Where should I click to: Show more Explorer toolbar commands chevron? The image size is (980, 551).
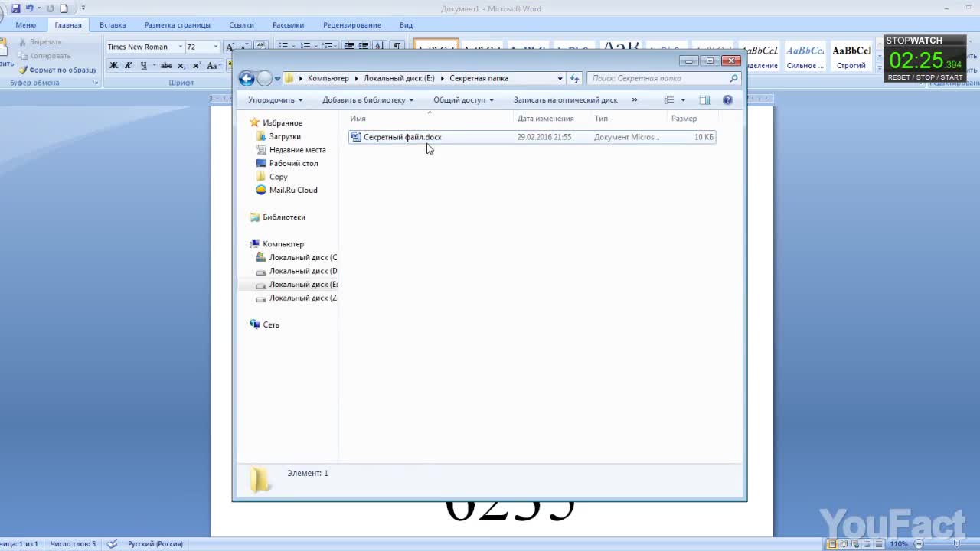point(634,99)
